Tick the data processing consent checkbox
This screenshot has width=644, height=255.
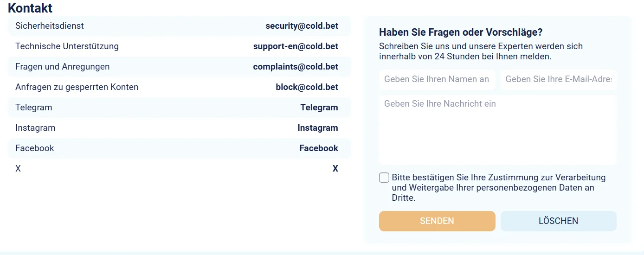[384, 178]
